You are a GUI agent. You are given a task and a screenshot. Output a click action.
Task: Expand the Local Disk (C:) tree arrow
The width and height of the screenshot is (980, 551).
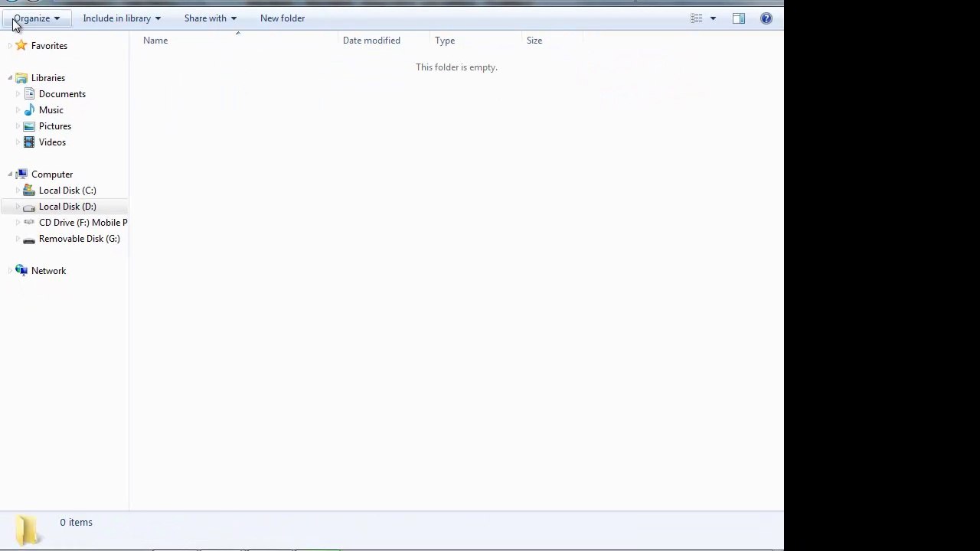click(18, 191)
